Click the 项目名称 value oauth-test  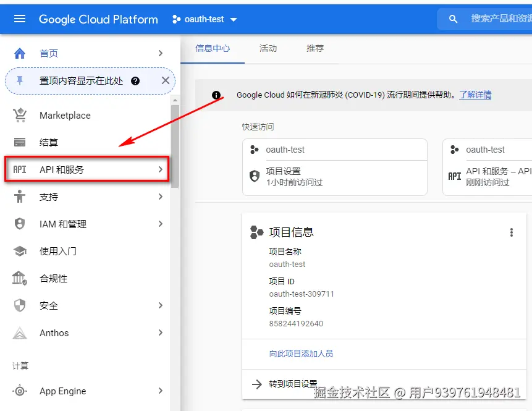[x=287, y=264]
